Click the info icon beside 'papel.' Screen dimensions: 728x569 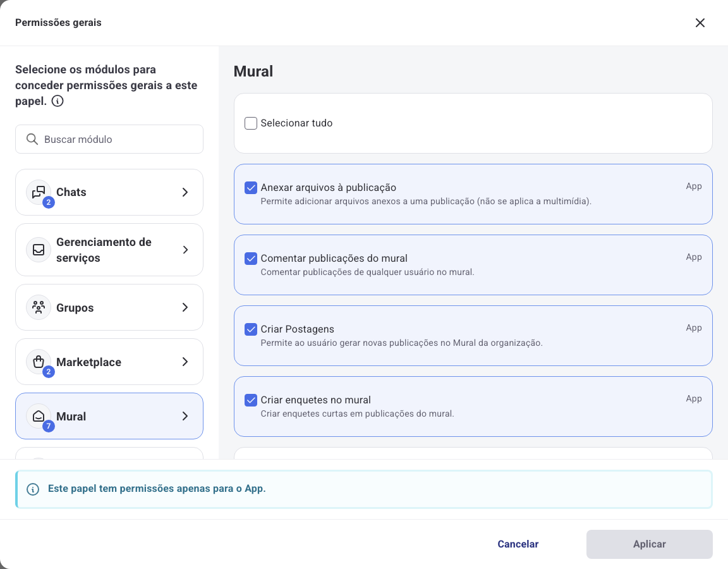58,101
